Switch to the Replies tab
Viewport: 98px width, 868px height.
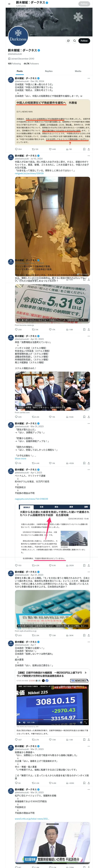(49, 71)
